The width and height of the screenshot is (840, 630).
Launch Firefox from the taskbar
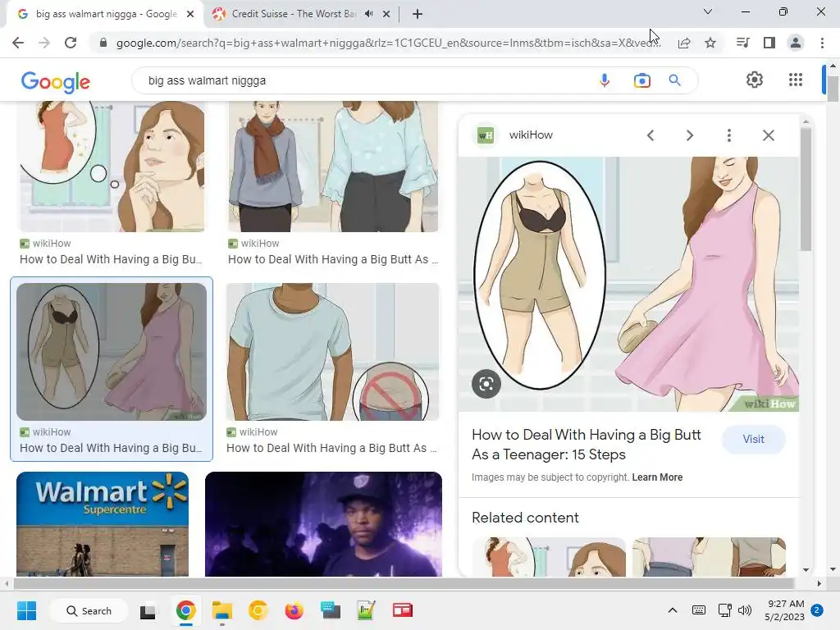(294, 610)
